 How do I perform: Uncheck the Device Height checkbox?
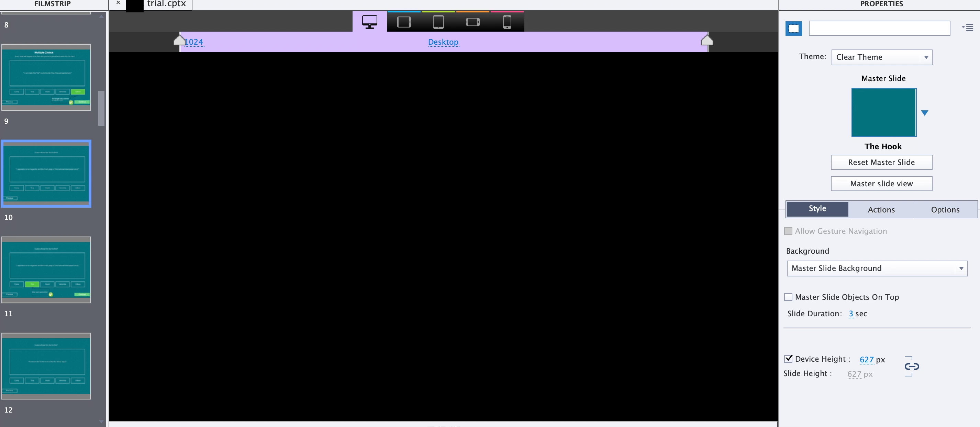pyautogui.click(x=788, y=359)
